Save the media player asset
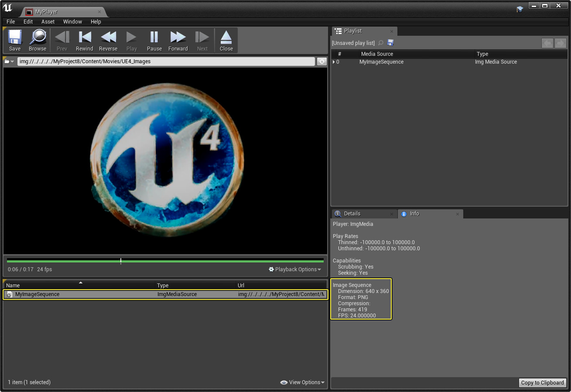The height and width of the screenshot is (392, 571). (x=15, y=40)
